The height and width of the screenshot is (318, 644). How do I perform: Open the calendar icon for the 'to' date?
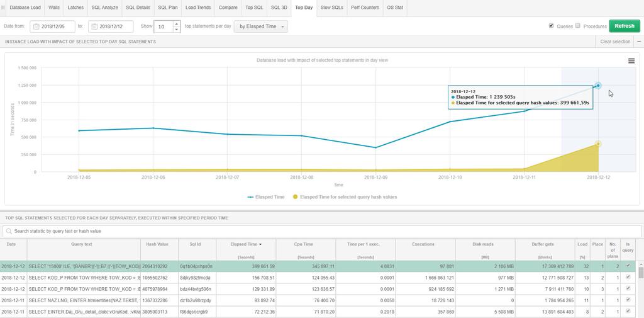[94, 26]
